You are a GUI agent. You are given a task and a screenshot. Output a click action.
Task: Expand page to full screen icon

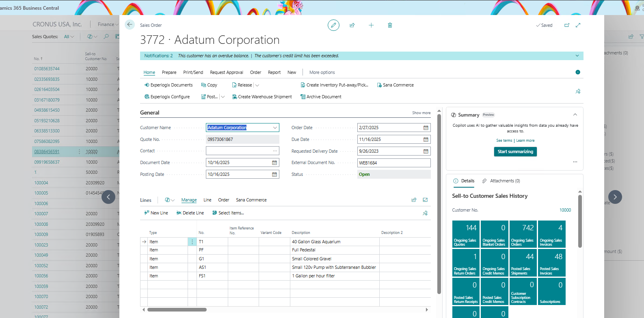[578, 25]
